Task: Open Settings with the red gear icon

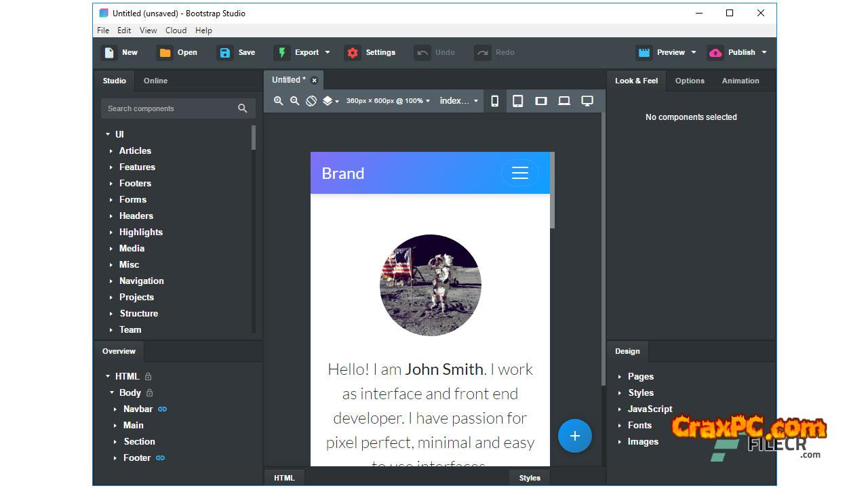Action: tap(353, 53)
